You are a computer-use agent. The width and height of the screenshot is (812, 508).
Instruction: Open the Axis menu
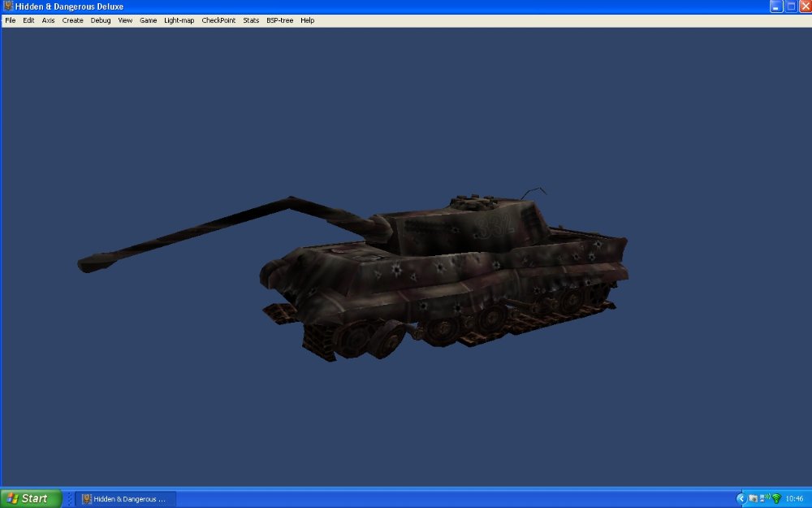48,21
